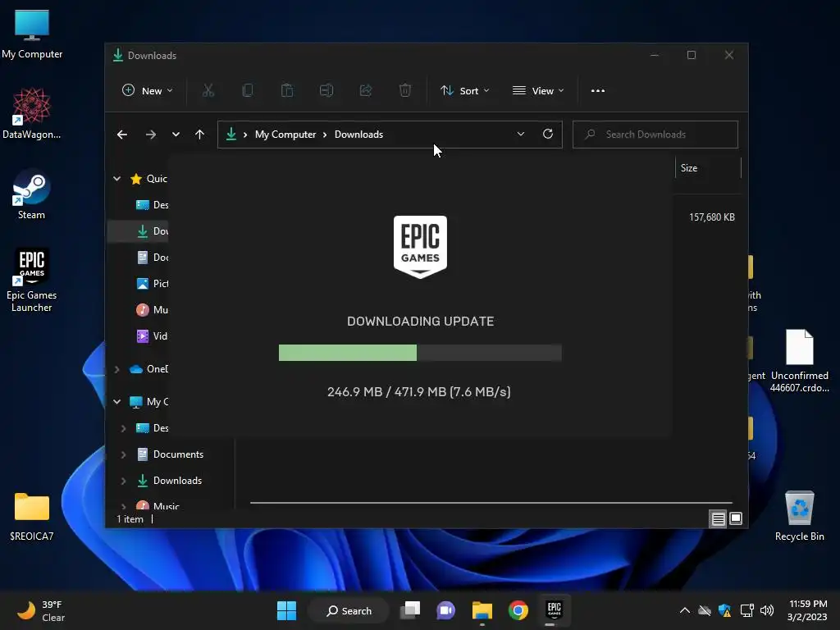Open the Windows Start menu
Screen dimensions: 840x630
coord(286,610)
